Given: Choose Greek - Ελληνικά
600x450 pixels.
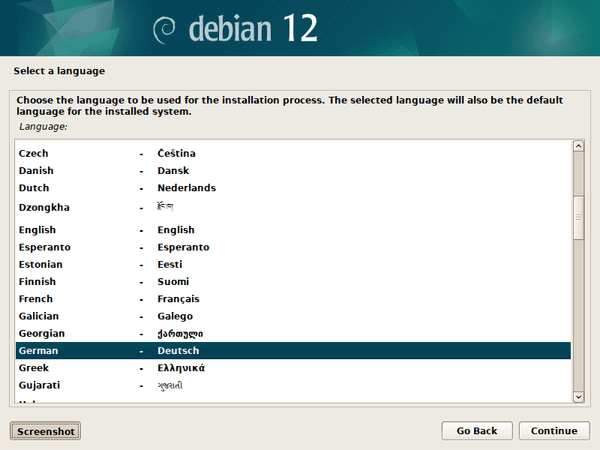Looking at the screenshot, I should [x=34, y=367].
